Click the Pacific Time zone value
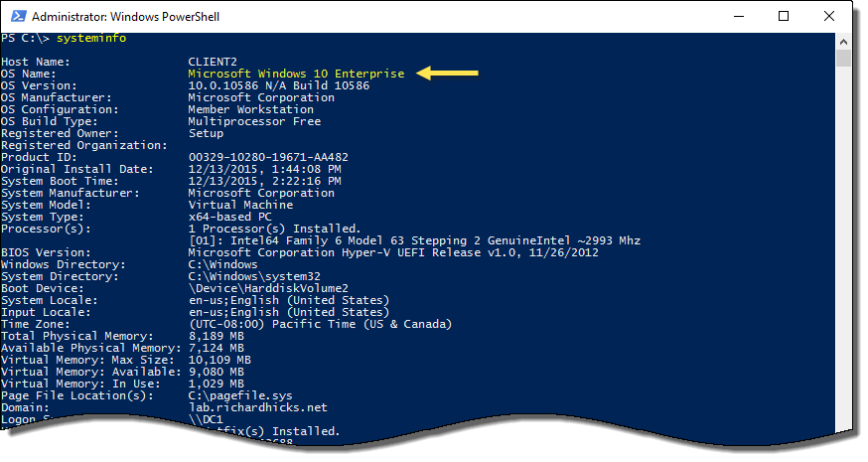This screenshot has width=868, height=462. (320, 324)
